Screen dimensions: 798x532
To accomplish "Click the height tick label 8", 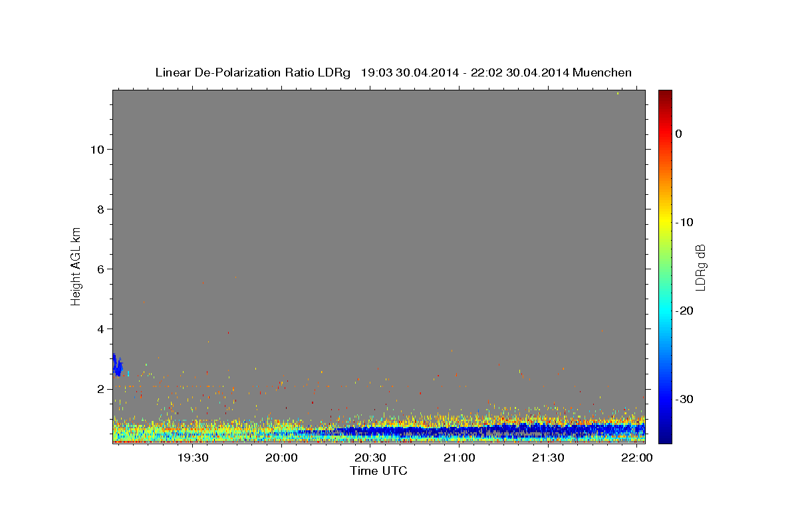I will (99, 209).
